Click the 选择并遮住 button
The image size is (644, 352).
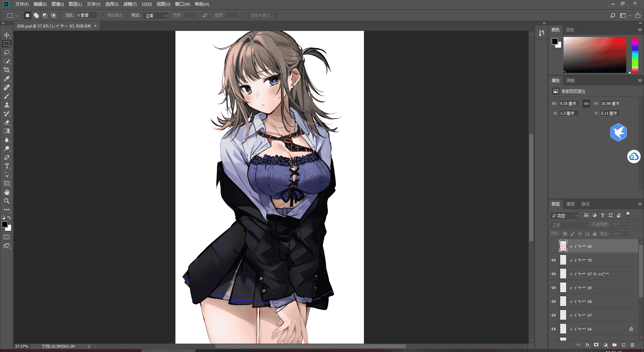click(x=262, y=15)
